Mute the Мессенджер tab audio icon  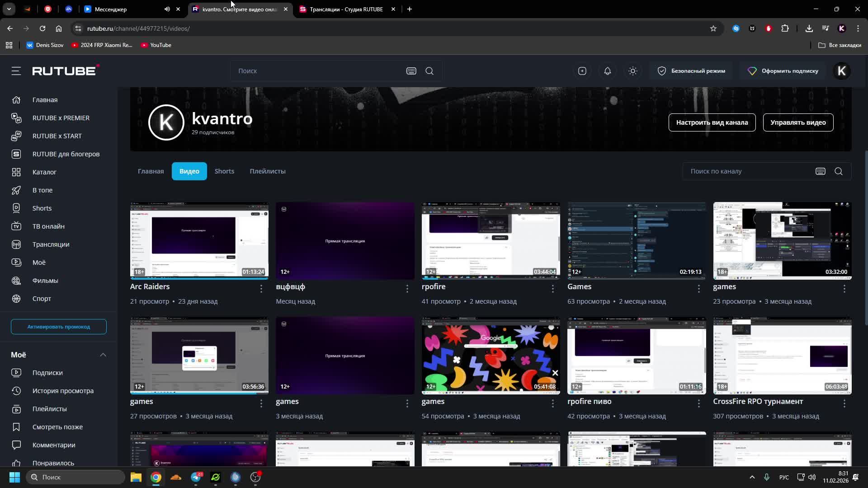pos(167,9)
